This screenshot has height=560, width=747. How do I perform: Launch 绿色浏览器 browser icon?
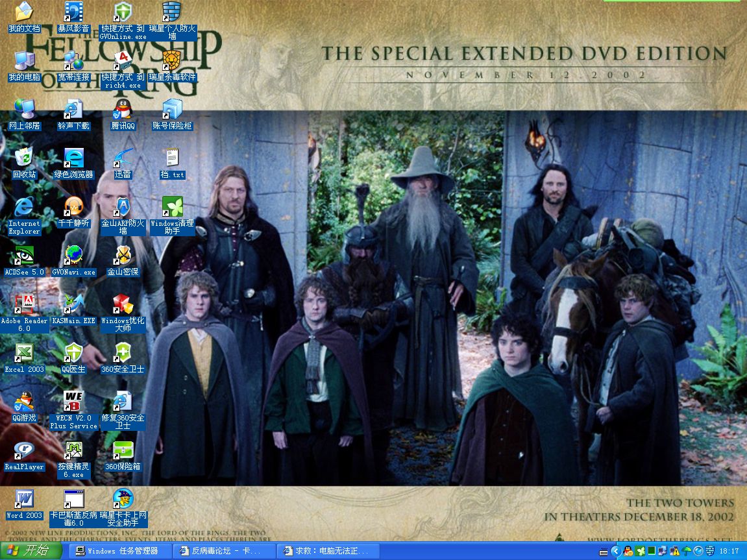pyautogui.click(x=73, y=164)
